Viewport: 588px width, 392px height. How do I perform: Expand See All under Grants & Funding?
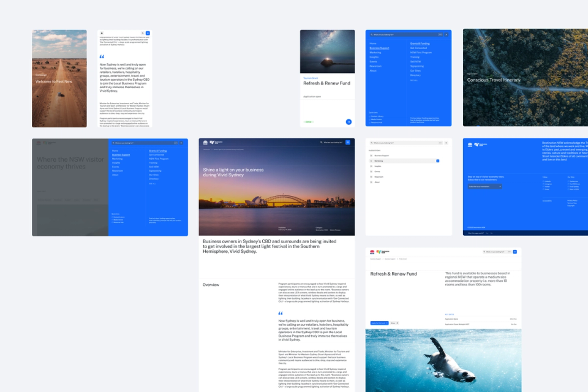[414, 80]
